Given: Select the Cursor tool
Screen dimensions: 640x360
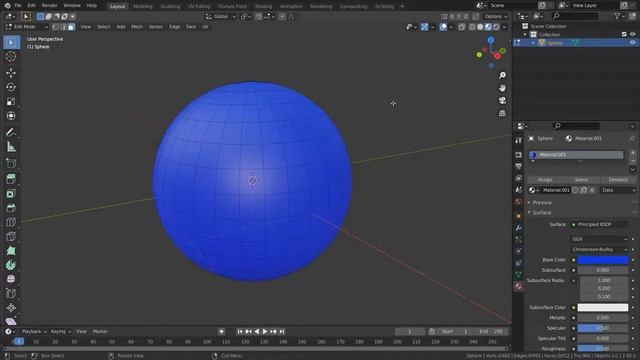Looking at the screenshot, I should [11, 57].
